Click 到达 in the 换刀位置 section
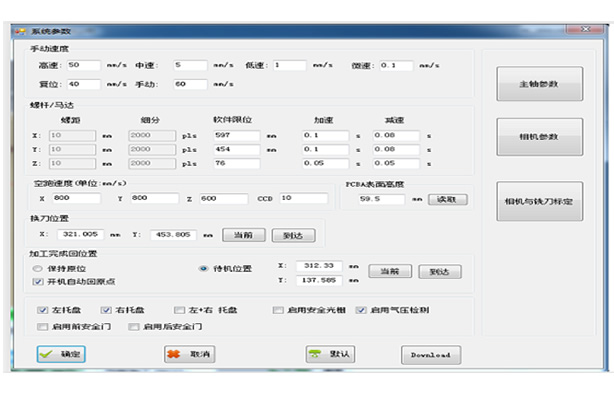This screenshot has width=614, height=393. 293,235
